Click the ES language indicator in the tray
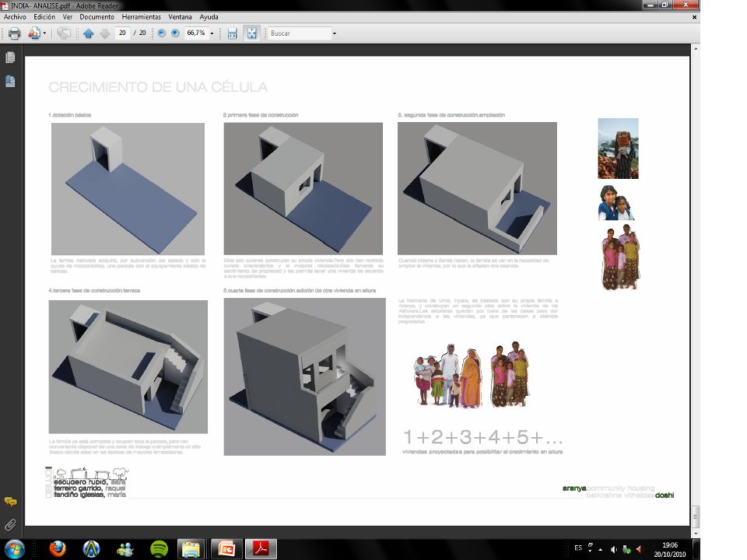747x560 pixels. coord(578,548)
